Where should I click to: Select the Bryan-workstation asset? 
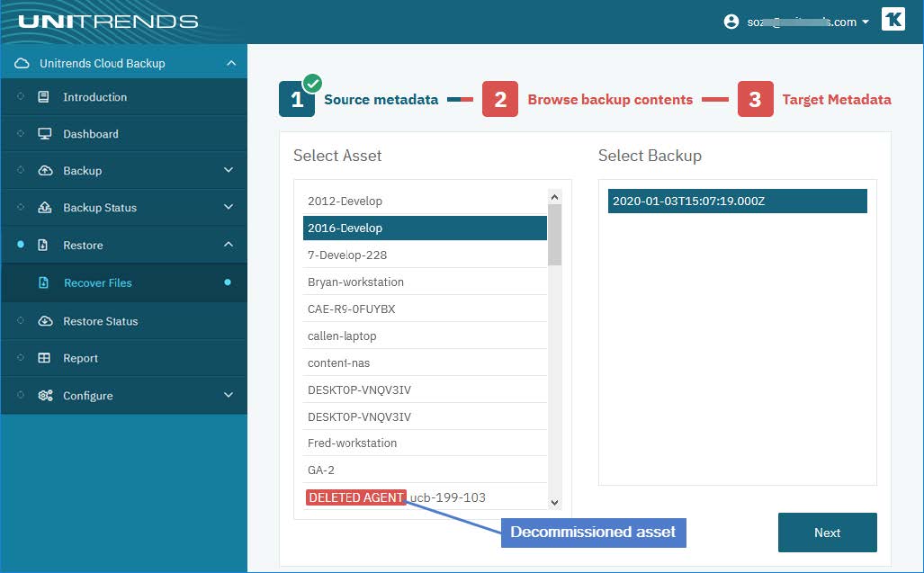coord(425,282)
